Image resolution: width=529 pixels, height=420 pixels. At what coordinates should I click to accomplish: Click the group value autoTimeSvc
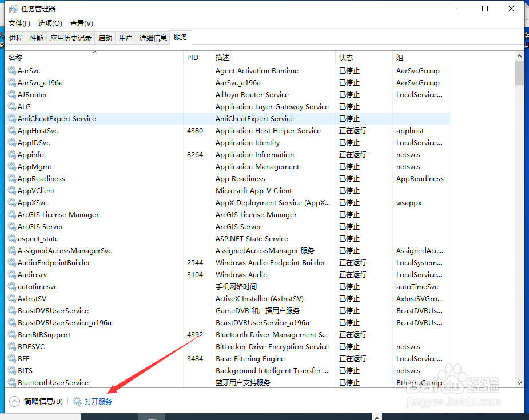pyautogui.click(x=417, y=286)
